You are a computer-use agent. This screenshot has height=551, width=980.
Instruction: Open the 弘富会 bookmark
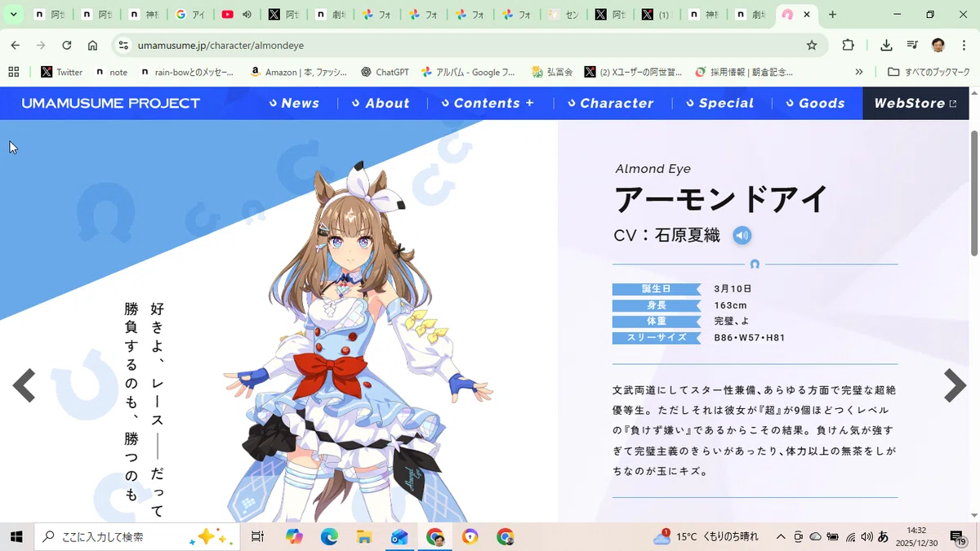coord(553,72)
